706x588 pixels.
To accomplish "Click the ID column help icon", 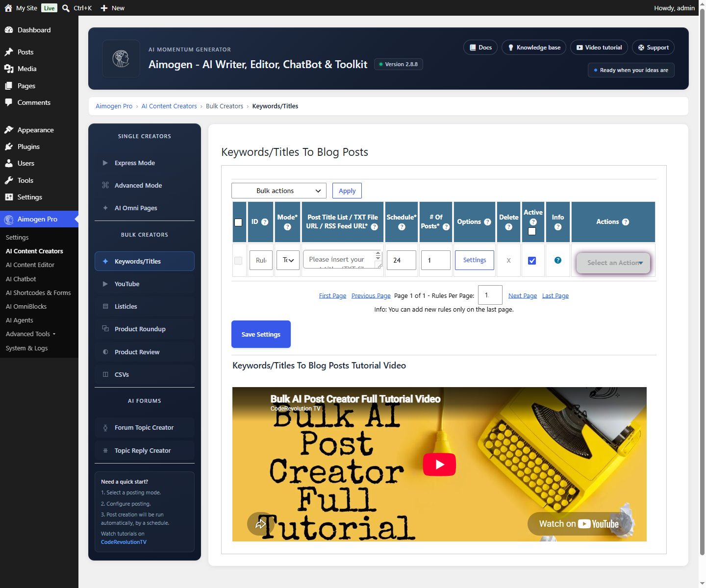I will 265,222.
